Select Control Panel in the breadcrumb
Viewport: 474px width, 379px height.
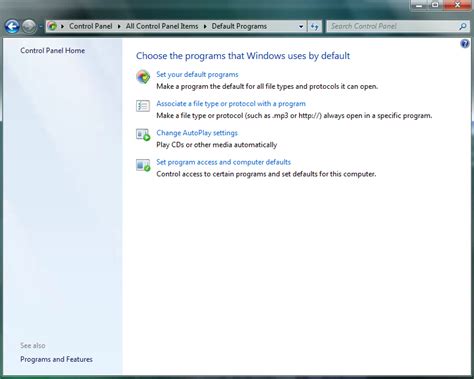coord(90,26)
